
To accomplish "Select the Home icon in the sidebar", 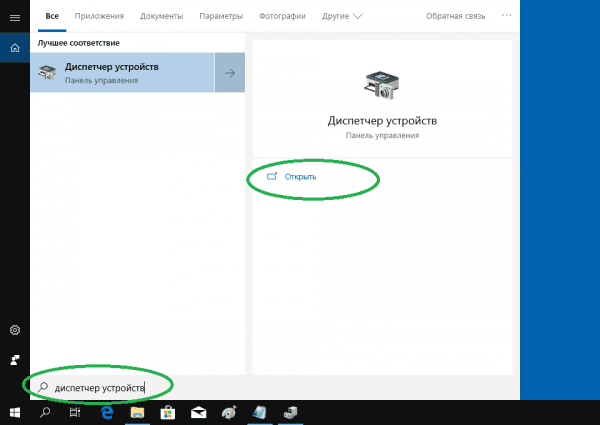I will pos(15,48).
